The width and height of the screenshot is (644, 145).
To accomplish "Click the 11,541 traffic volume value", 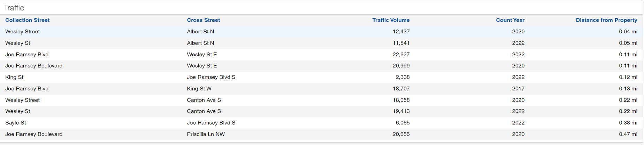I will tap(401, 43).
